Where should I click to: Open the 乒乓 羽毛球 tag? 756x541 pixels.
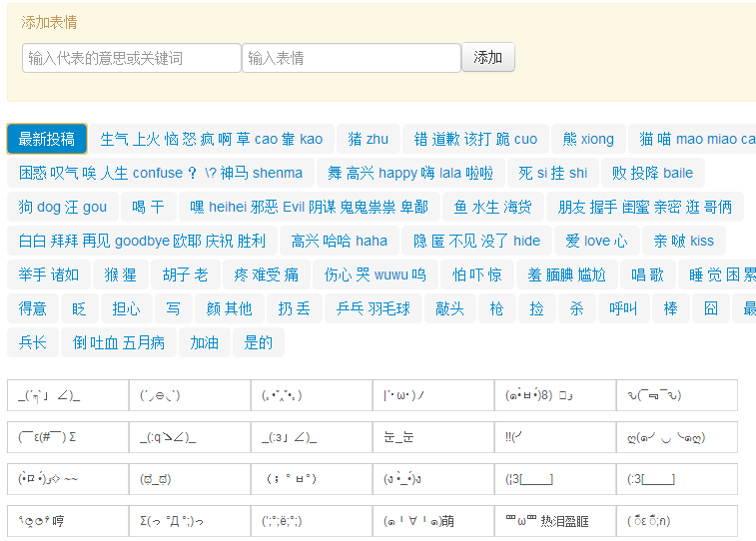[374, 308]
